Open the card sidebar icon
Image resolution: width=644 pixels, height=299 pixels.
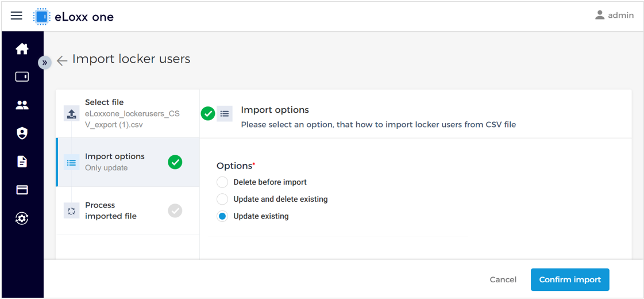[22, 190]
